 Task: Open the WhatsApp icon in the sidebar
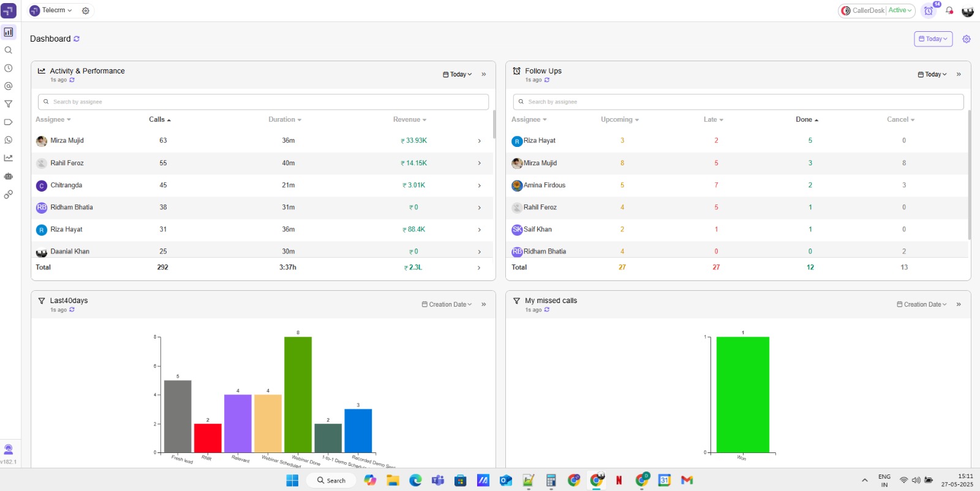[x=9, y=140]
